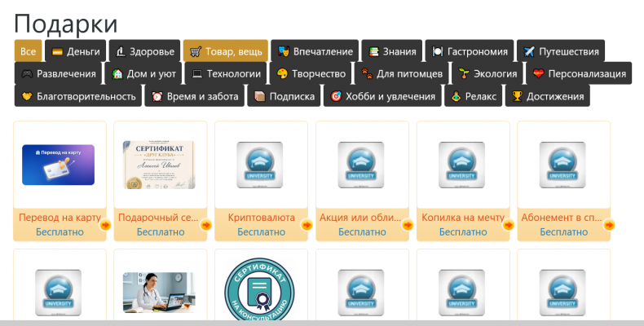Image resolution: width=644 pixels, height=326 pixels.
Task: Click the Сертификат друг клуба image
Action: [x=159, y=165]
